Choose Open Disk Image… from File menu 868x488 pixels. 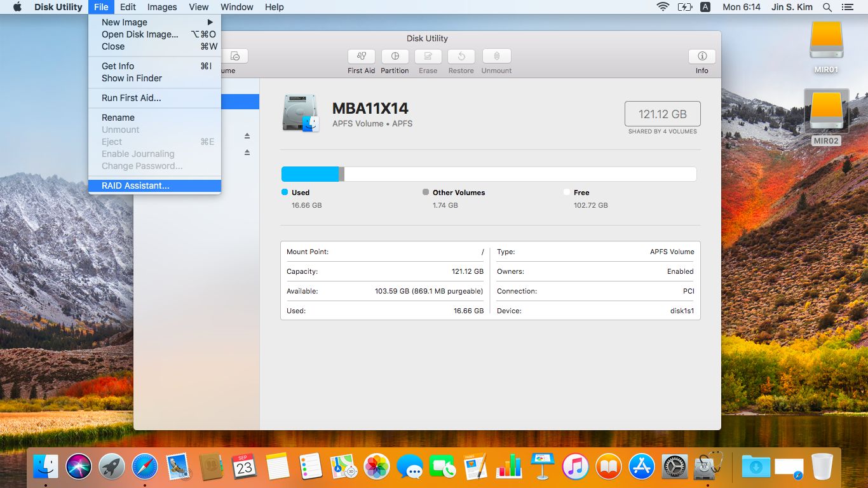click(x=154, y=34)
